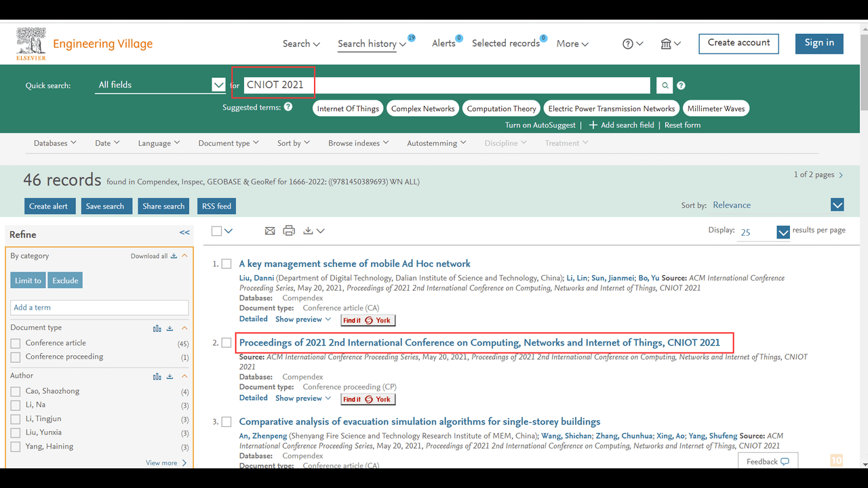The image size is (868, 488).
Task: Collapse the Refine panel with double arrows
Action: click(184, 232)
